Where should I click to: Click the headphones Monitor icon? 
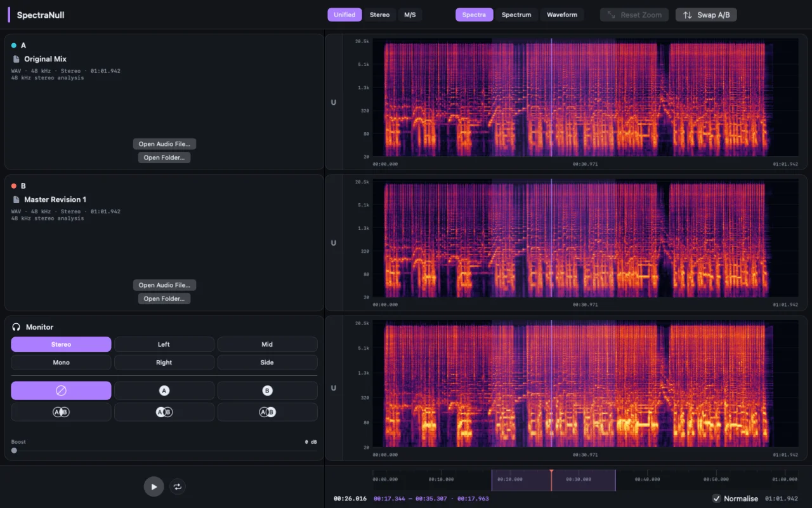[x=16, y=327]
